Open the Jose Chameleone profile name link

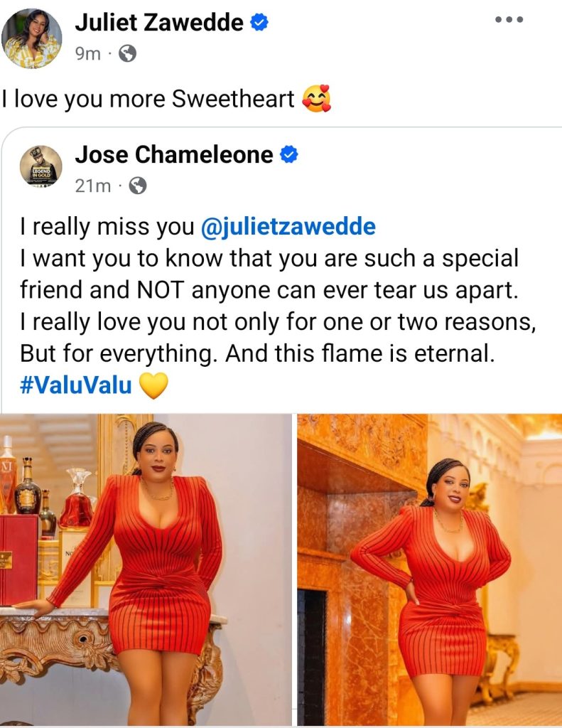(174, 154)
